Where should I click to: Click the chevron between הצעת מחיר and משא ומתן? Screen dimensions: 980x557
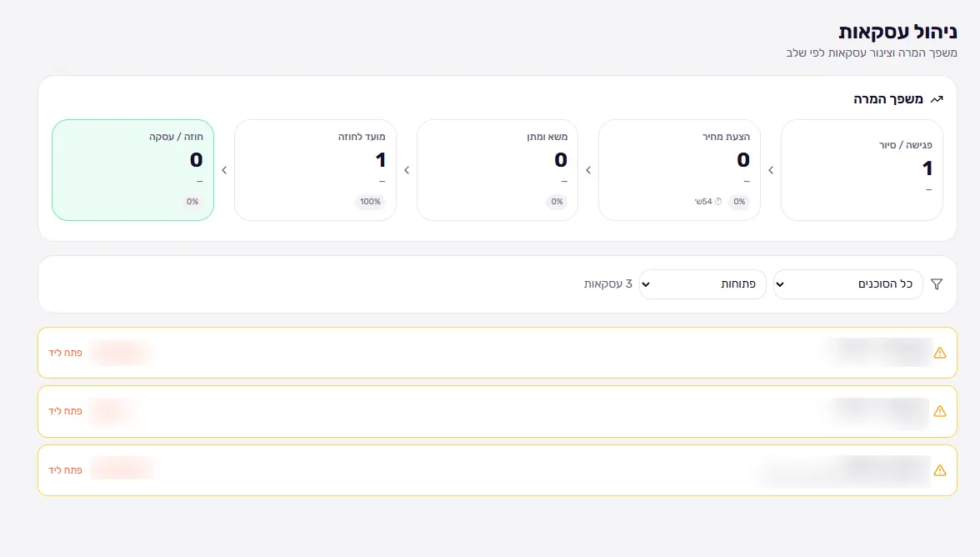coord(588,170)
